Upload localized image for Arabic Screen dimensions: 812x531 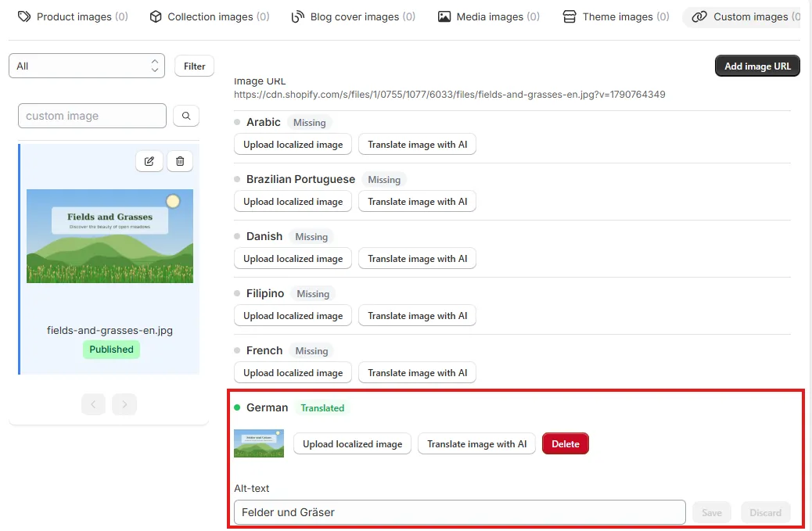(x=293, y=145)
